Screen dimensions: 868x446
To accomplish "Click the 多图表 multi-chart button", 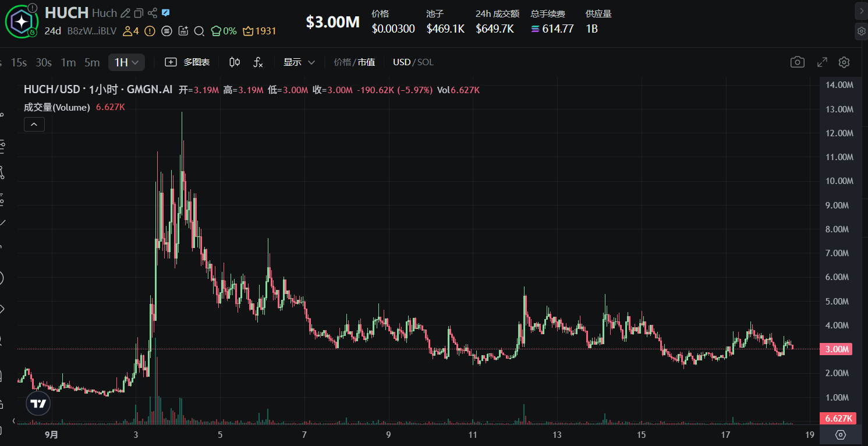I will [187, 62].
